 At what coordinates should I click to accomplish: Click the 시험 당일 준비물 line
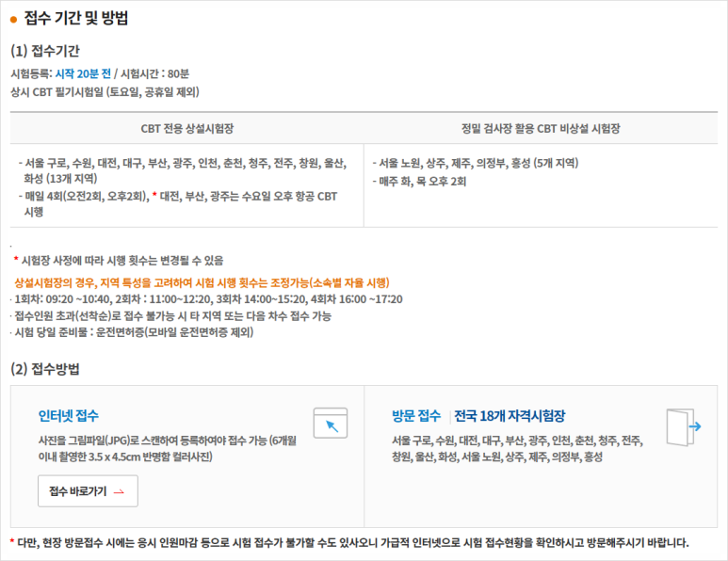click(x=134, y=332)
